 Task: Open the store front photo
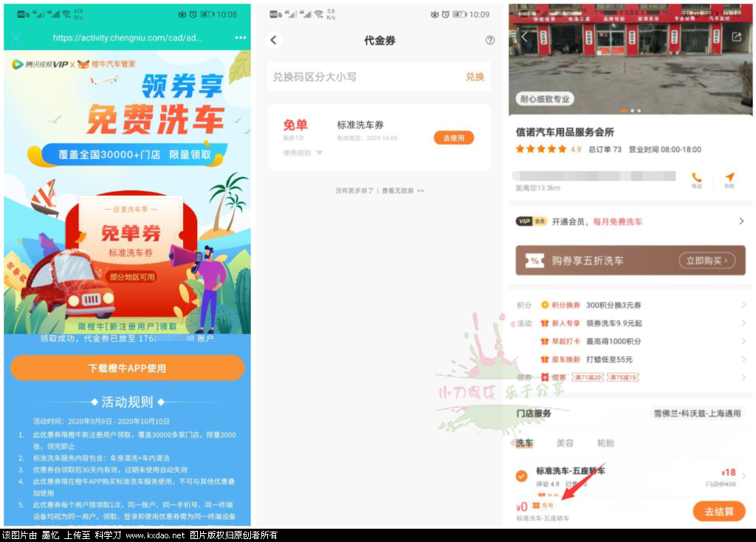point(630,59)
